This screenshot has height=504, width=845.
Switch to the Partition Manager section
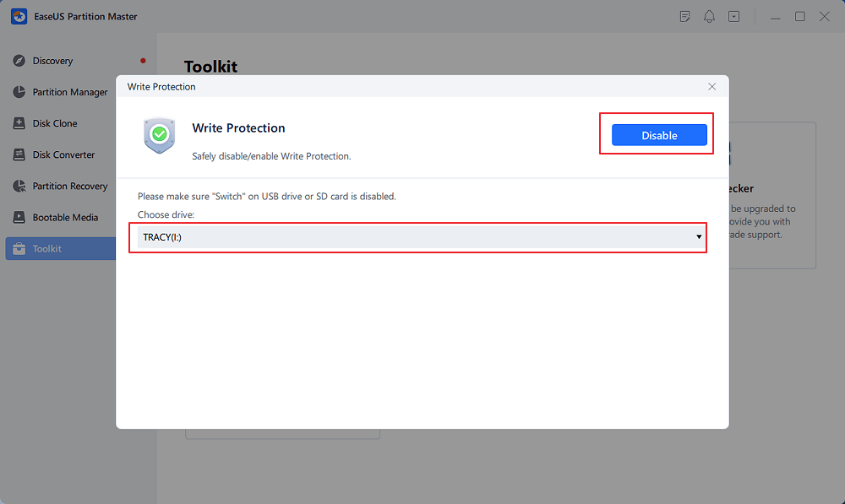point(70,92)
